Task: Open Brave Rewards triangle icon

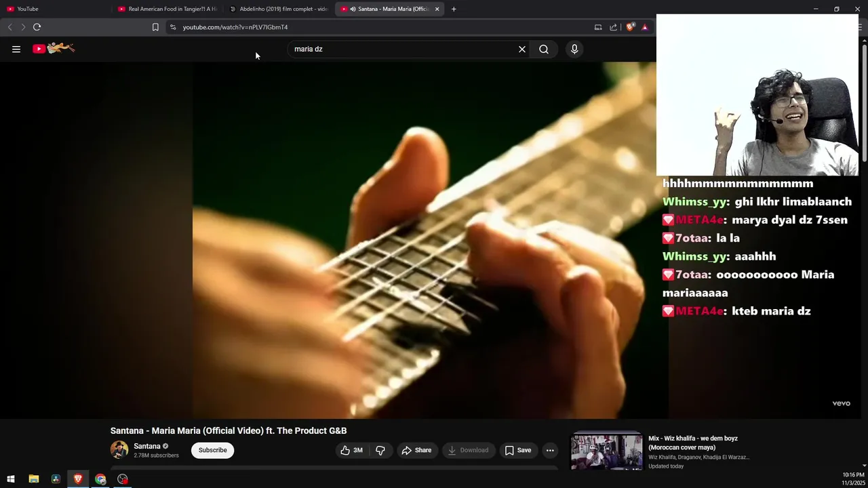Action: coord(645,27)
